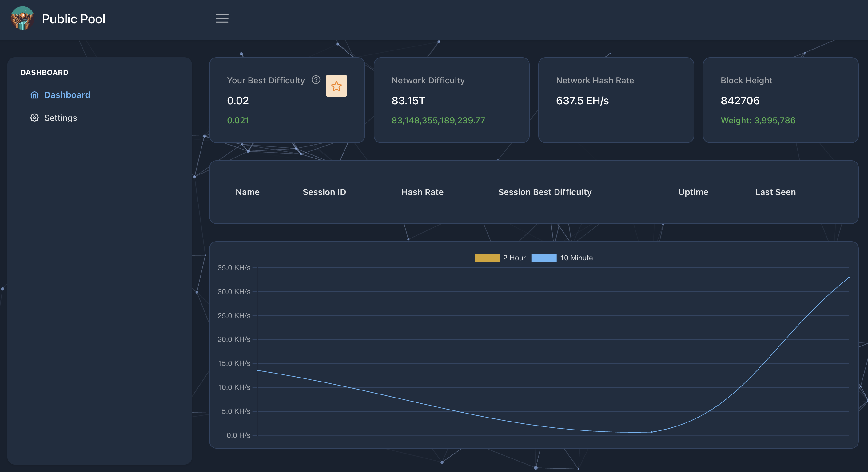This screenshot has width=868, height=472.
Task: Open the Dashboard menu item
Action: (x=67, y=95)
